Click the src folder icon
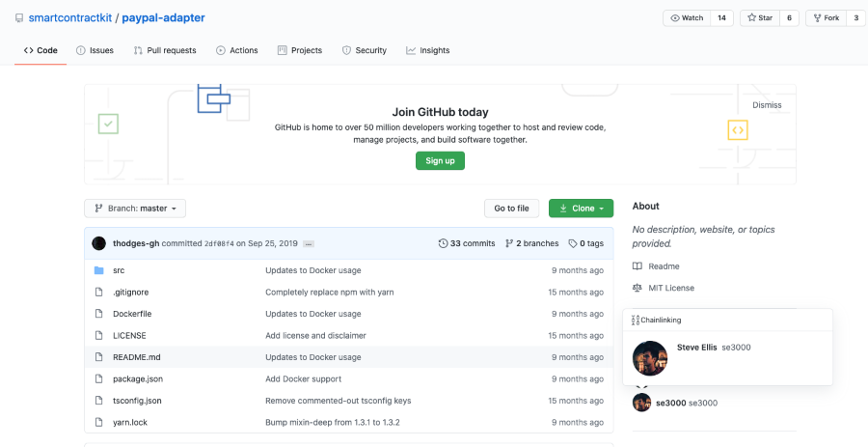This screenshot has height=447, width=868. point(99,270)
